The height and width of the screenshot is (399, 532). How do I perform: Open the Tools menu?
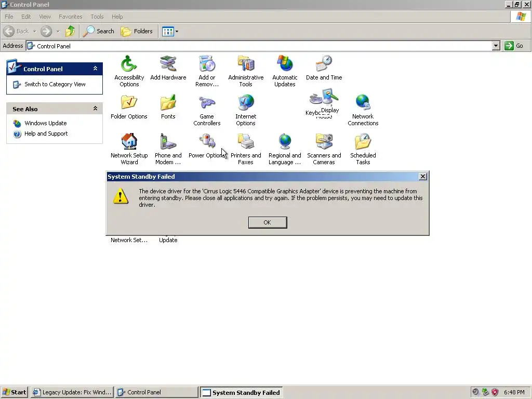[x=97, y=17]
